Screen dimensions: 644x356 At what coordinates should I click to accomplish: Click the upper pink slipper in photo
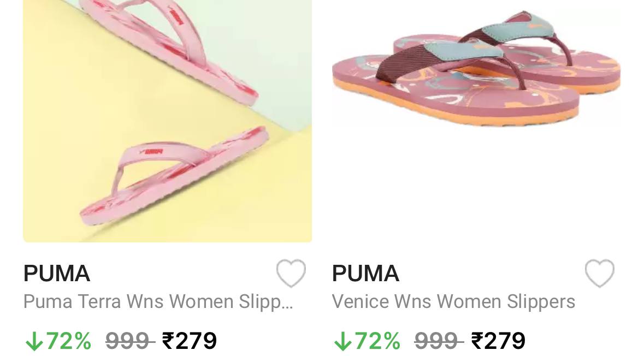[168, 47]
